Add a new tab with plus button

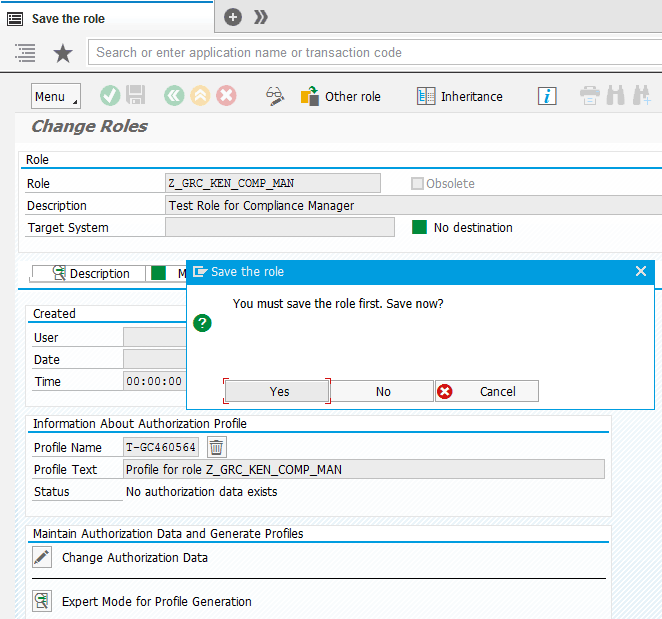[x=233, y=17]
